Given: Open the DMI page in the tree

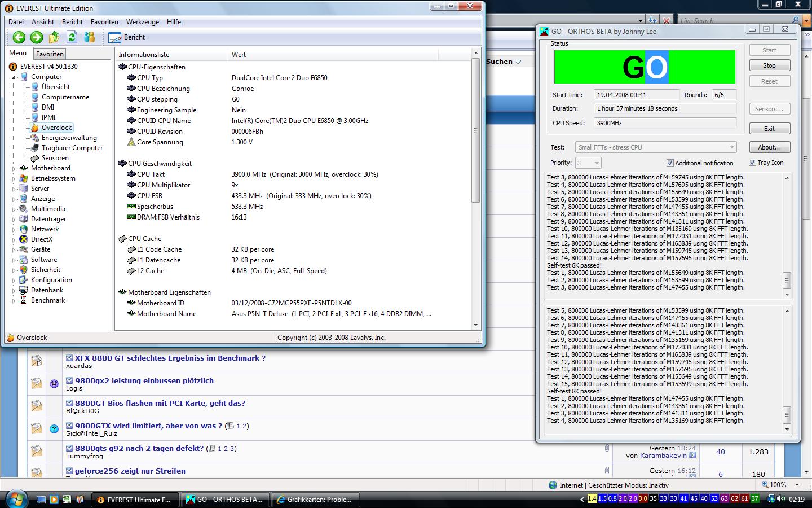Looking at the screenshot, I should coord(48,107).
